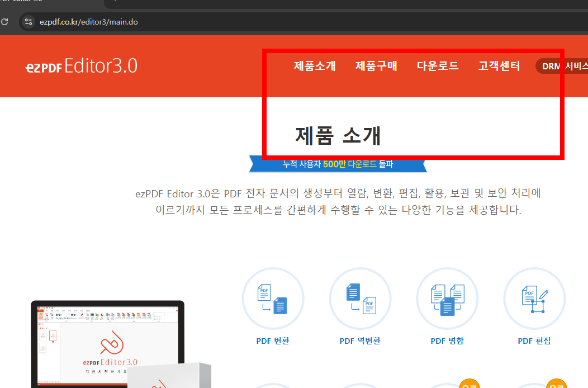Open the 다운로드 menu

[x=438, y=66]
